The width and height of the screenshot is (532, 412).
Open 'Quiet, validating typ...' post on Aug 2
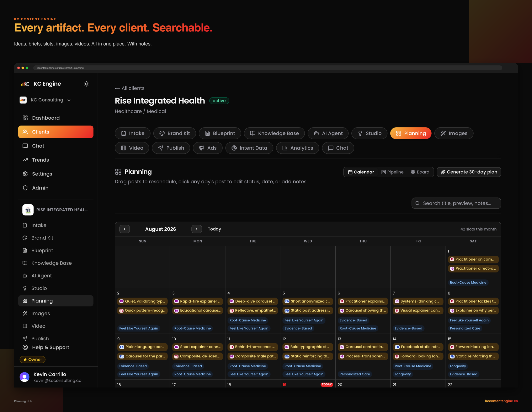[143, 301]
